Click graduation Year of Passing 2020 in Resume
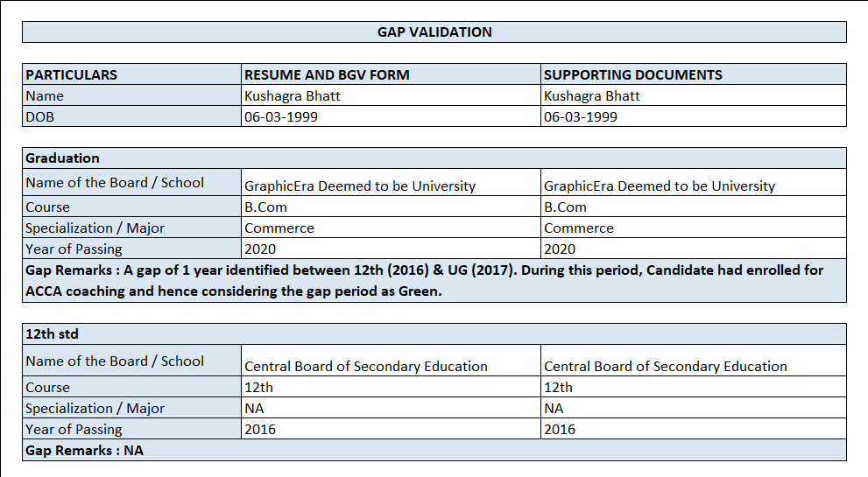868x477 pixels. [x=391, y=249]
